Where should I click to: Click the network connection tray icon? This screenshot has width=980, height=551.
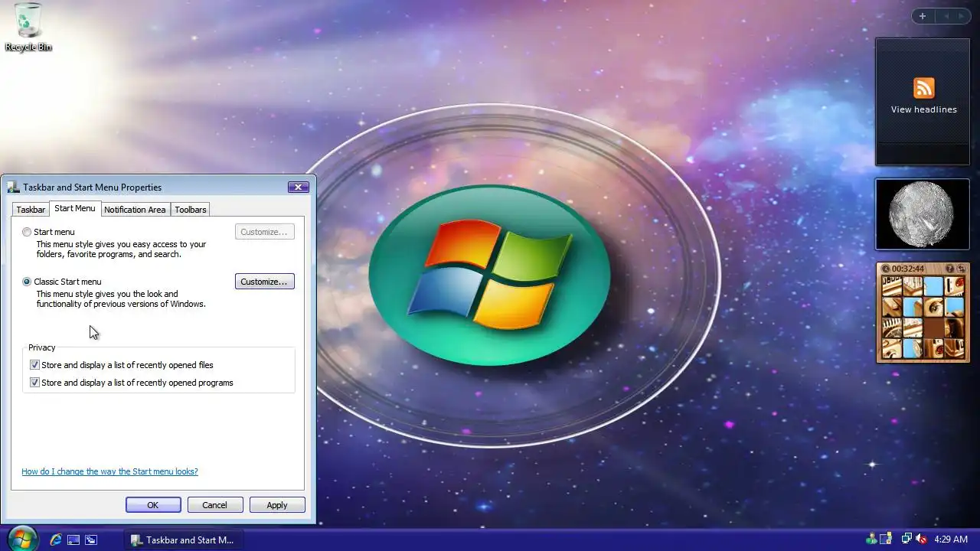pyautogui.click(x=907, y=540)
